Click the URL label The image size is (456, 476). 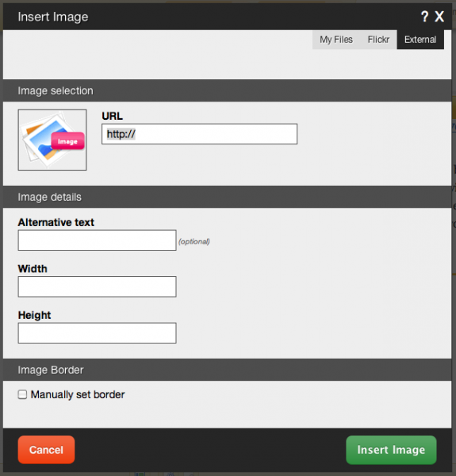(x=113, y=116)
